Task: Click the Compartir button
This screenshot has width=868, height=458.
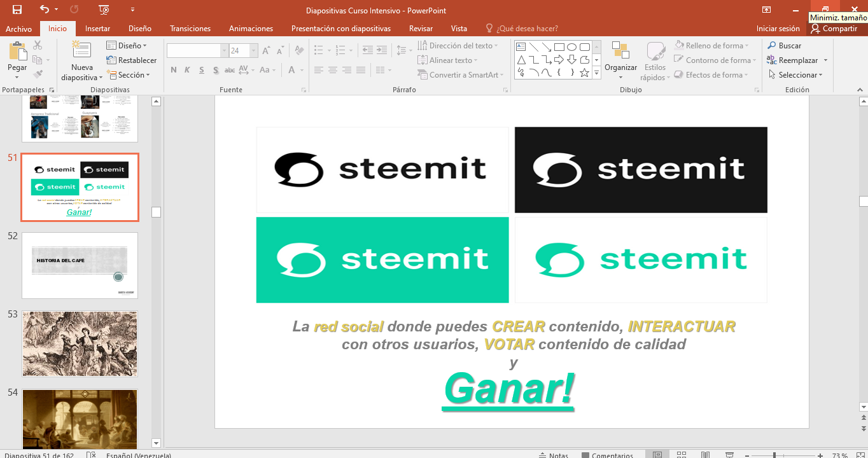Action: [834, 29]
